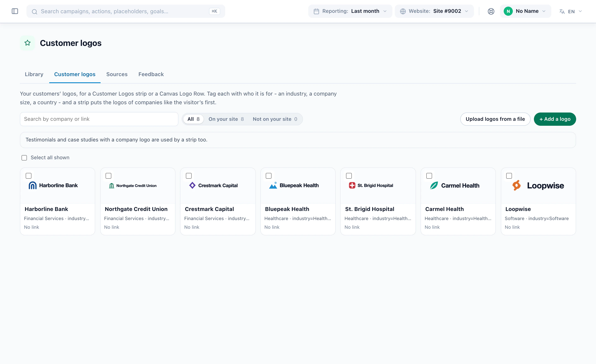596x364 pixels.
Task: Focus the Search campaigns global search box
Action: pos(126,11)
